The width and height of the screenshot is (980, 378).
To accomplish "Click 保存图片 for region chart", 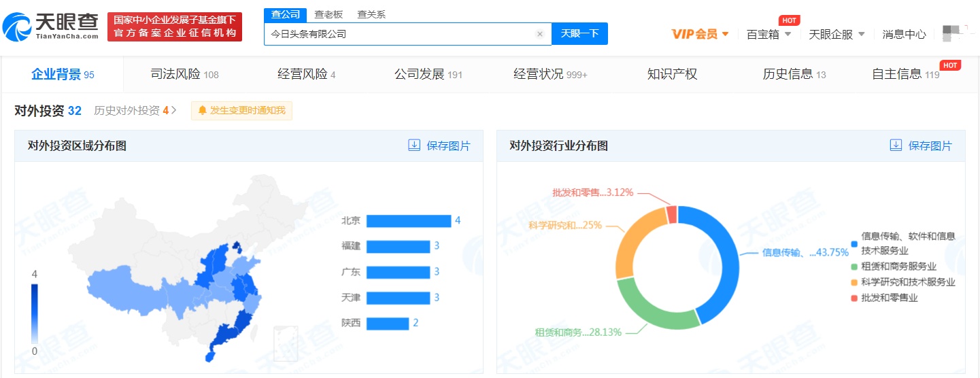I will pos(439,145).
